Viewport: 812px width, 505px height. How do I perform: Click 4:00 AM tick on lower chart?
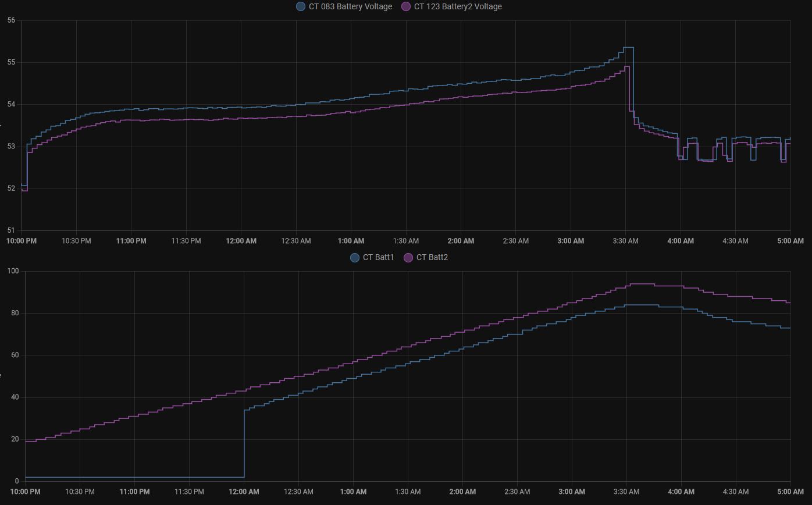[681, 492]
